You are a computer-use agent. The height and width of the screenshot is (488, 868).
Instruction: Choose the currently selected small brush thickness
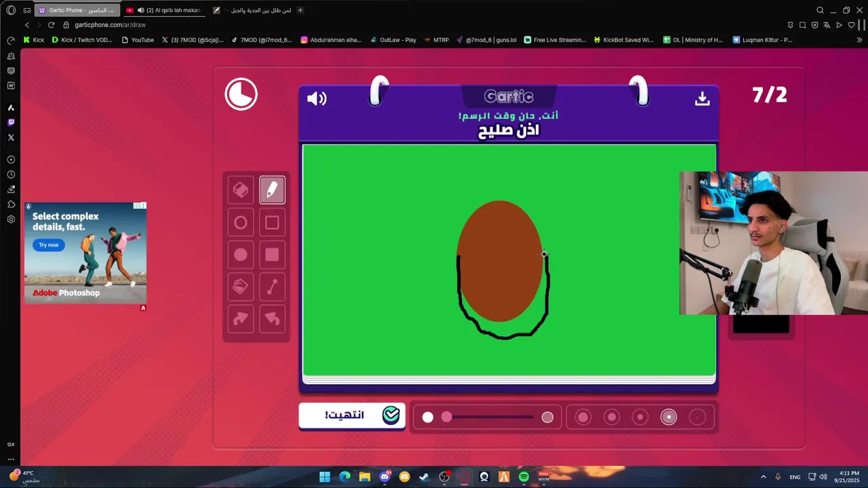669,418
